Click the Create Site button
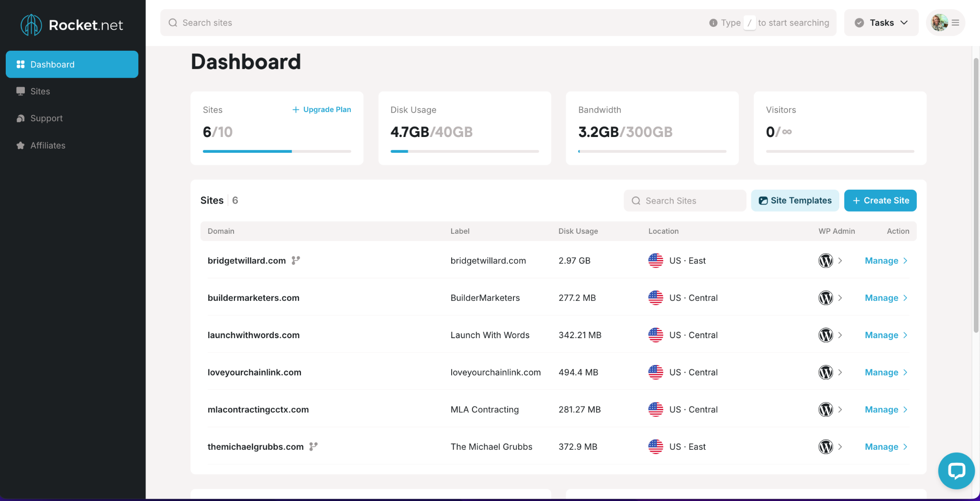The image size is (980, 501). (880, 200)
